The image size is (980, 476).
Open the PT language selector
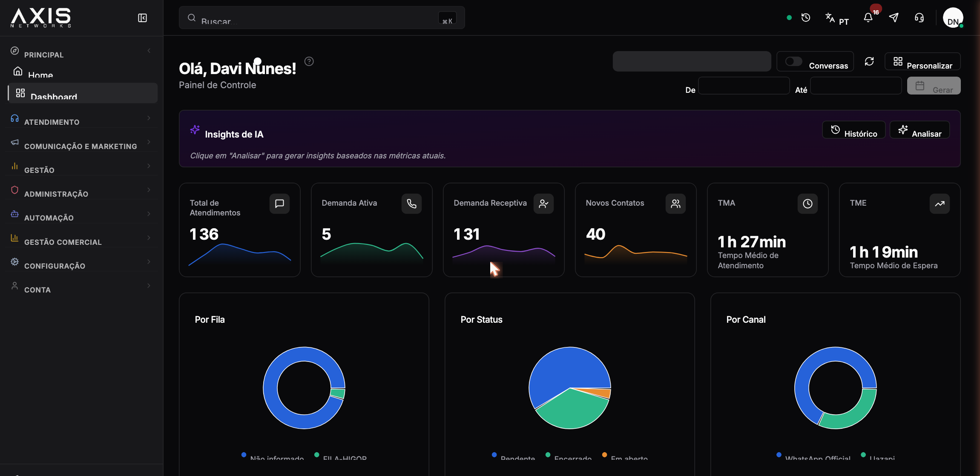837,18
